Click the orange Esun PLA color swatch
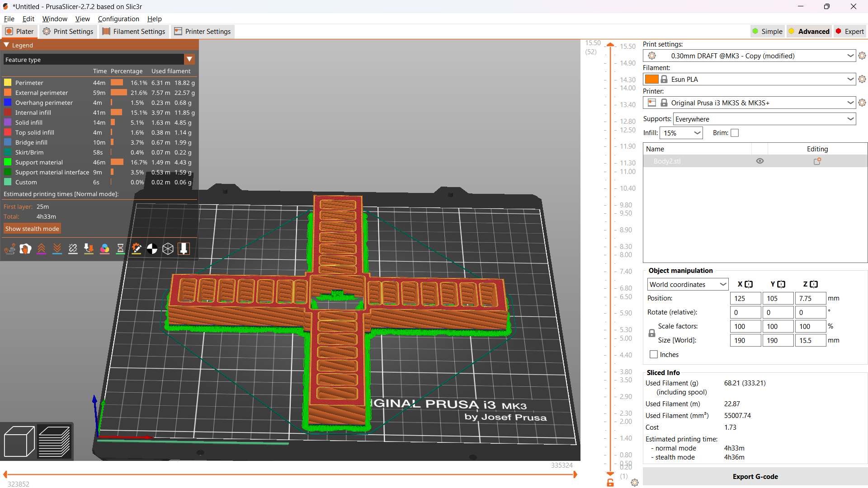The height and width of the screenshot is (488, 868). click(x=651, y=79)
